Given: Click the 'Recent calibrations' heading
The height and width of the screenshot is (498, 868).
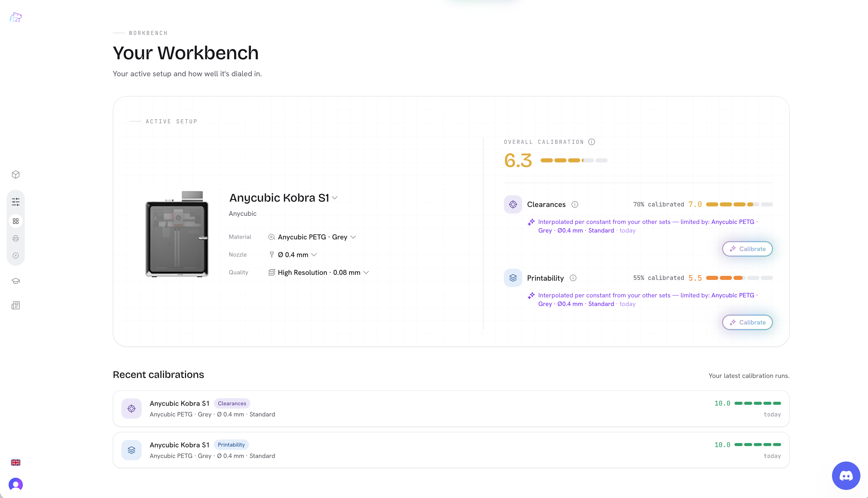Looking at the screenshot, I should 158,375.
